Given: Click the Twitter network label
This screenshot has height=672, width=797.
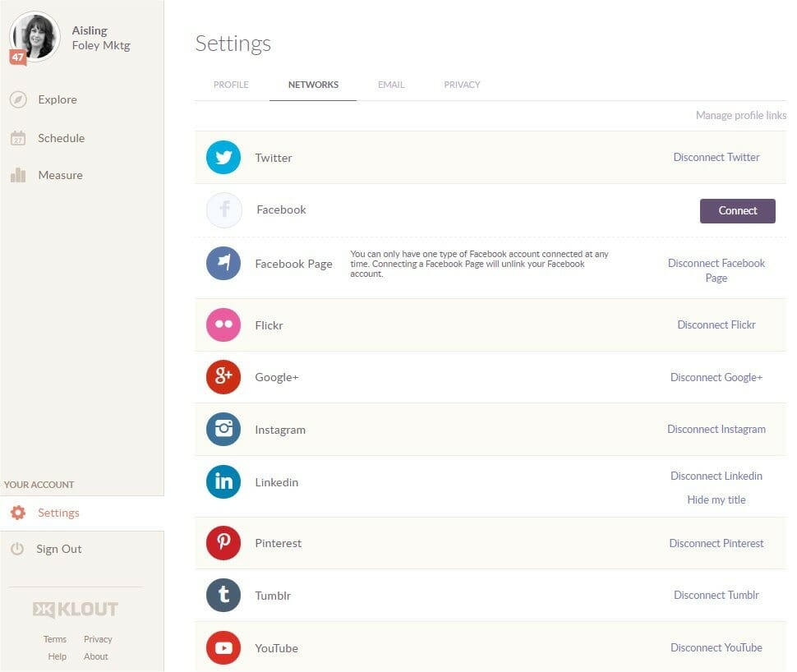Looking at the screenshot, I should (274, 158).
